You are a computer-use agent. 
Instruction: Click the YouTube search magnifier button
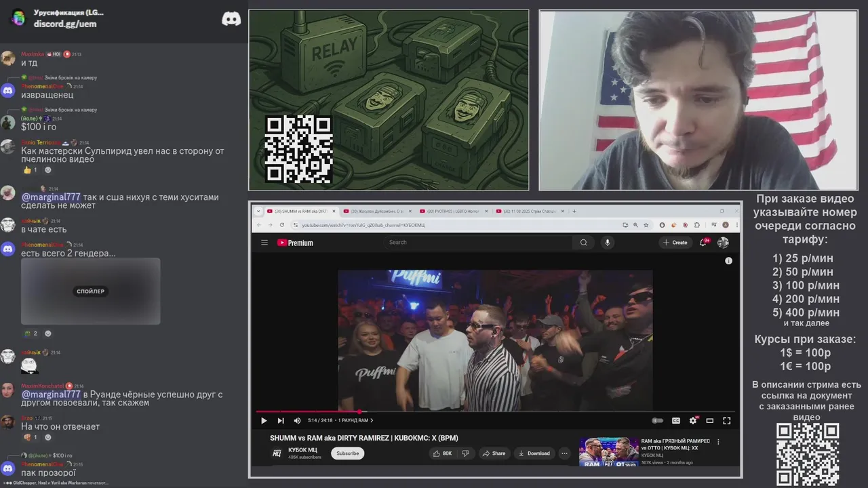tap(583, 243)
